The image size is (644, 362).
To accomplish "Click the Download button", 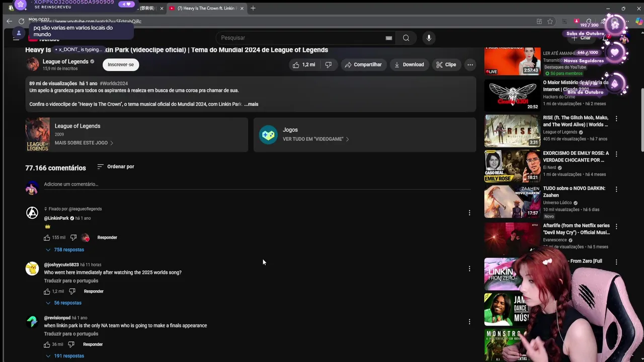I will (x=409, y=64).
